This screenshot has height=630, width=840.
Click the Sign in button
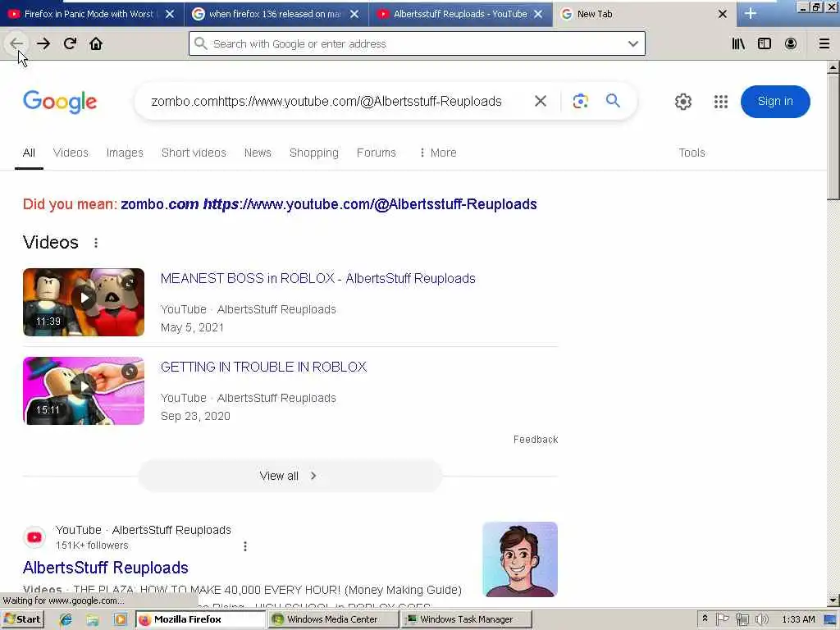click(x=775, y=101)
